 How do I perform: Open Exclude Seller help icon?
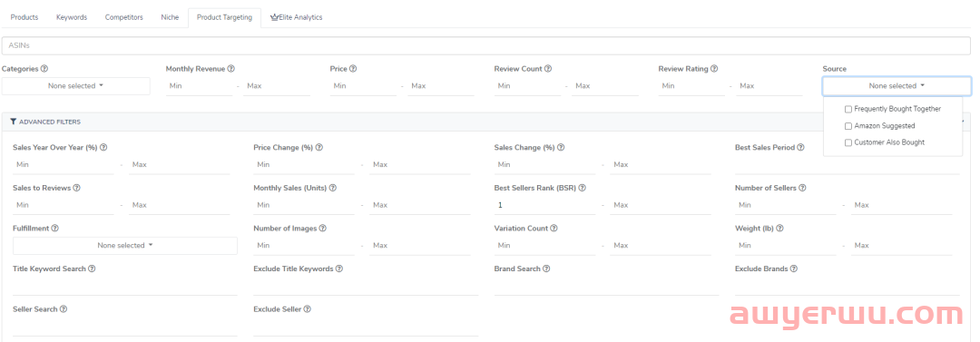coord(308,309)
